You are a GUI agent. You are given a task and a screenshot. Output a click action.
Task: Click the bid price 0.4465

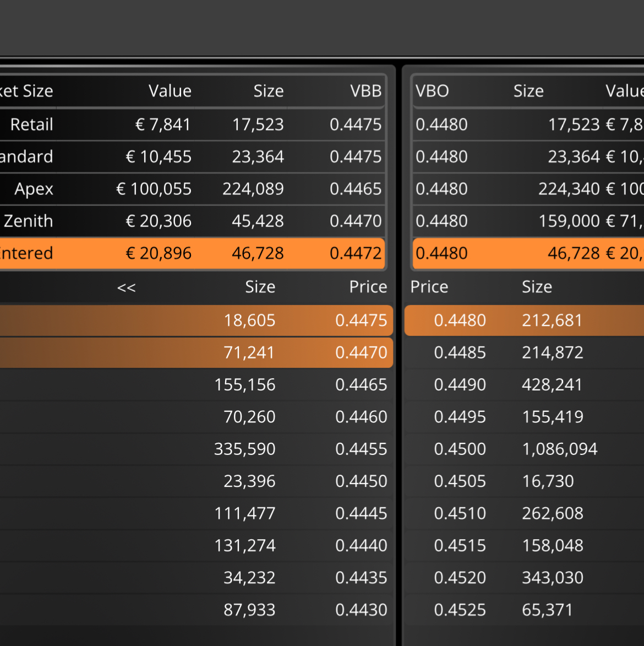click(361, 385)
